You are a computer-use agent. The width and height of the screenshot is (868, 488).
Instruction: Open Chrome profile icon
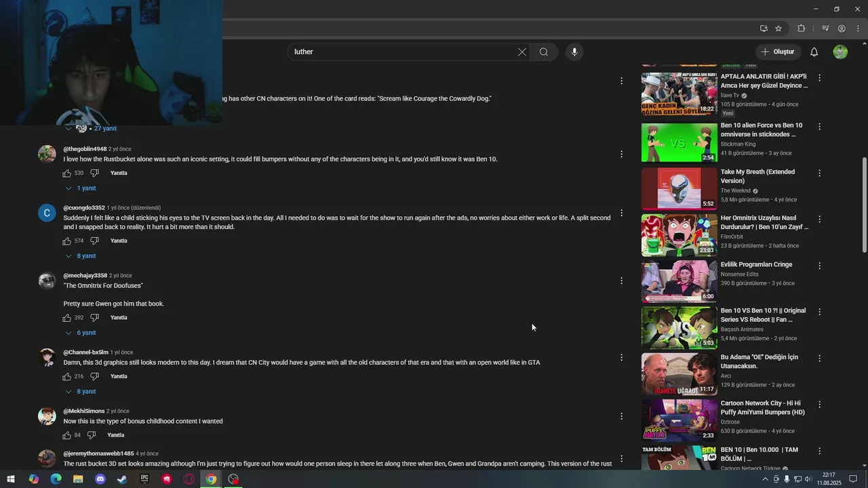pos(842,28)
